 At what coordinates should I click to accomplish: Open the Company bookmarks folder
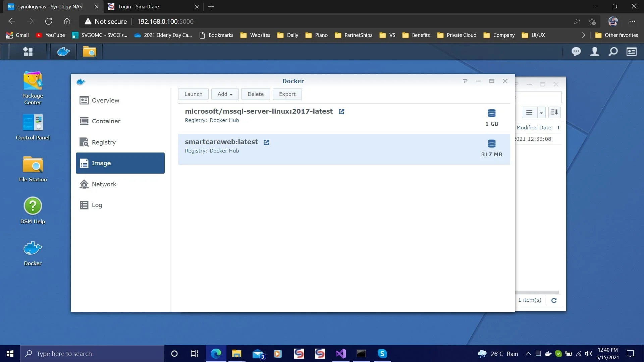499,35
